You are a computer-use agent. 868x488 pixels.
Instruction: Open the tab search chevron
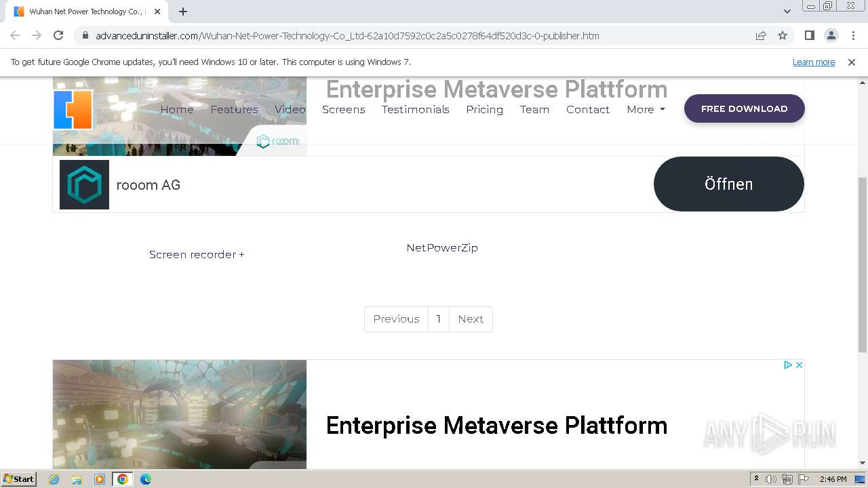pyautogui.click(x=787, y=12)
